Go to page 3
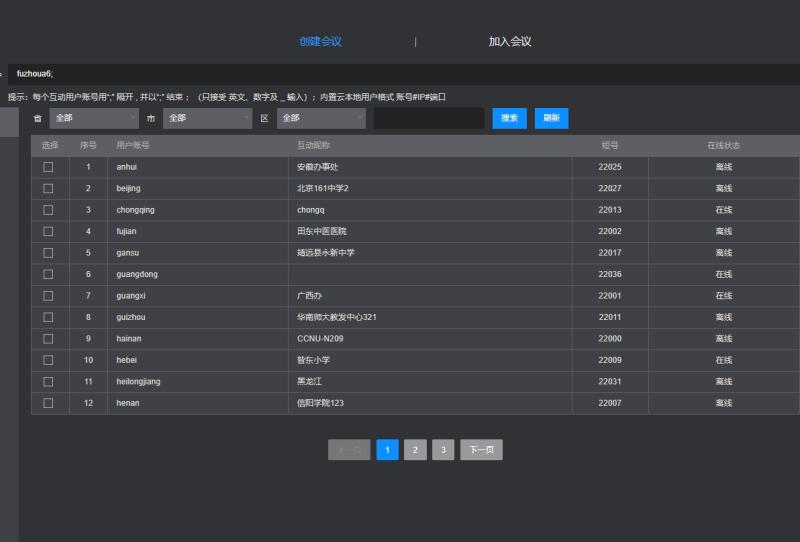Image resolution: width=800 pixels, height=542 pixels. coord(443,450)
